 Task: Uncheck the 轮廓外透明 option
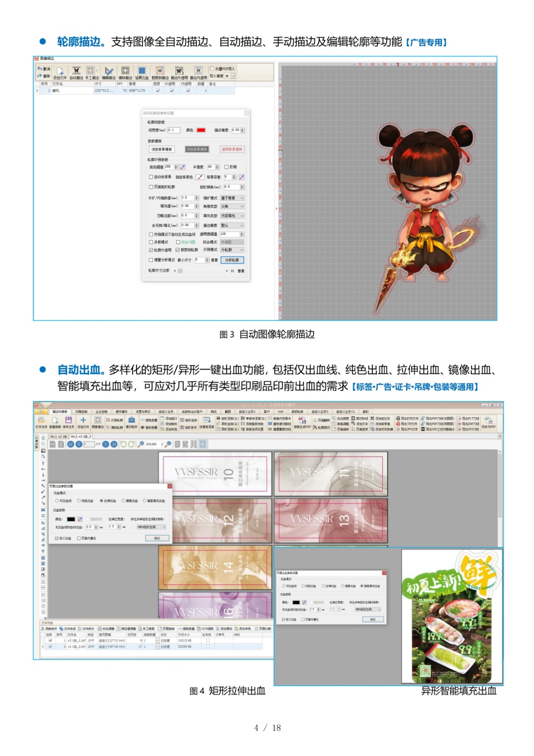tap(151, 250)
